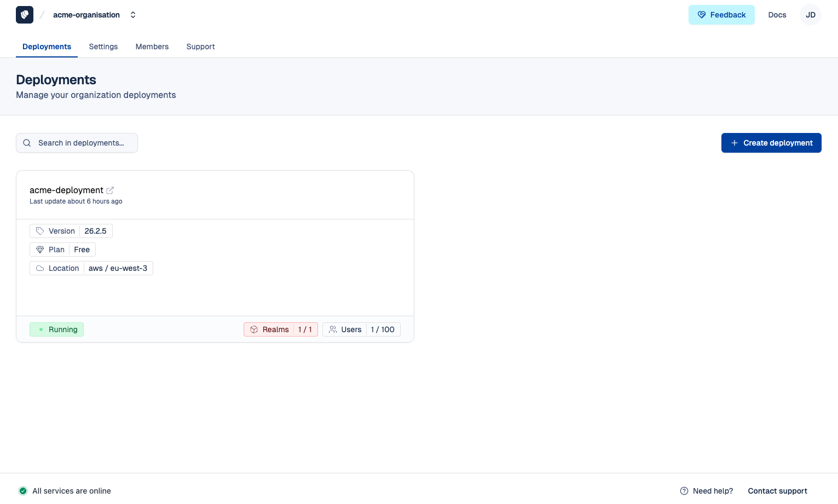Open the Members tab
This screenshot has height=504, width=838.
point(152,47)
